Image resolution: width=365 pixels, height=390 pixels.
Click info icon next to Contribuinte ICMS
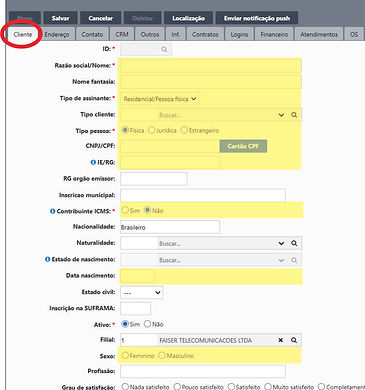(52, 211)
